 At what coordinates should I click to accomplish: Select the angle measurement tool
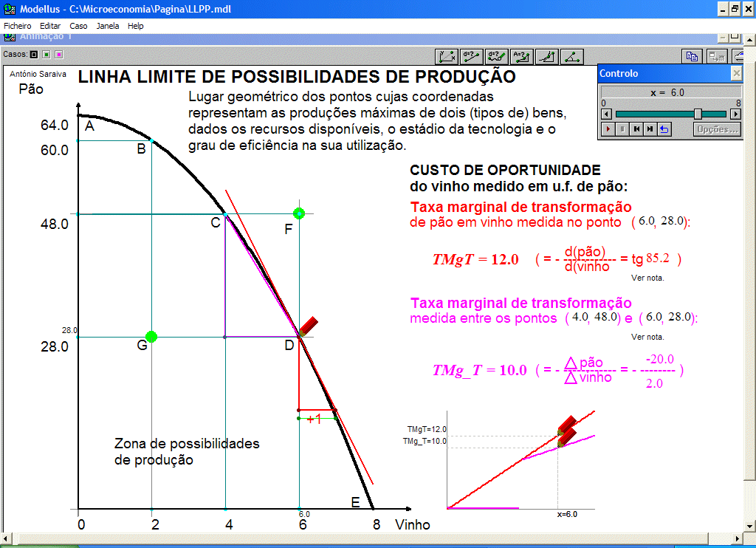(572, 55)
